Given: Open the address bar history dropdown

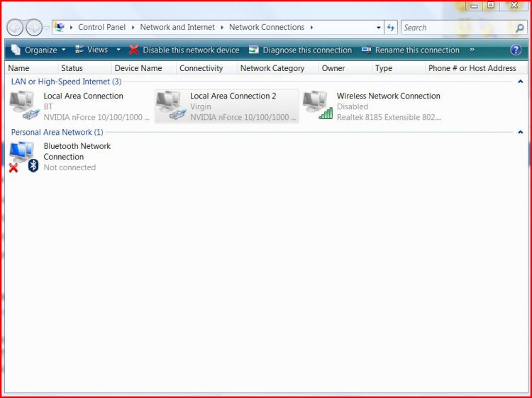Looking at the screenshot, I should point(379,28).
